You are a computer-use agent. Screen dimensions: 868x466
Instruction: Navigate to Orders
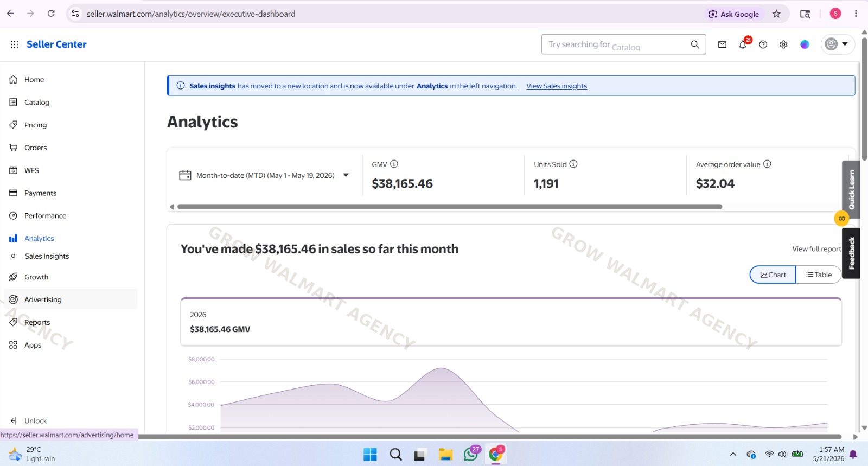click(x=35, y=148)
